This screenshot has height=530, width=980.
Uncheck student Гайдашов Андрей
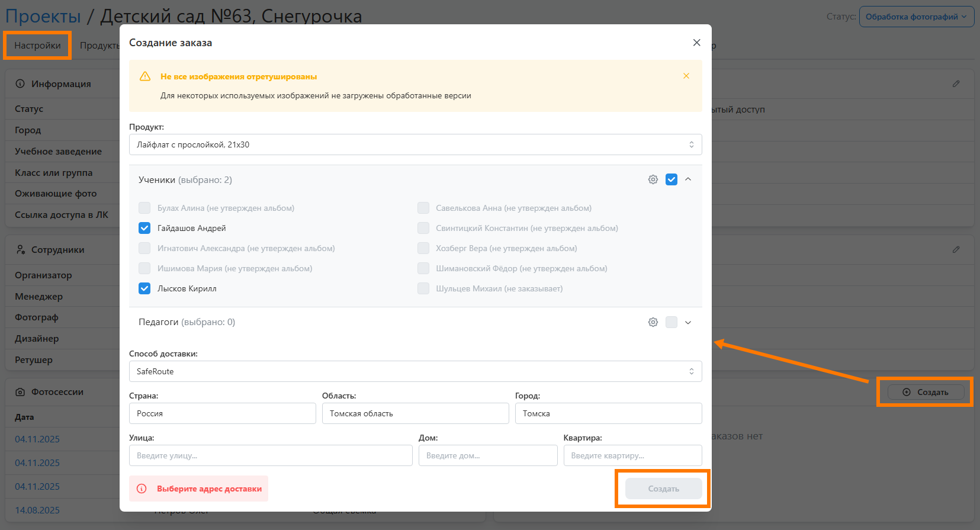(144, 228)
